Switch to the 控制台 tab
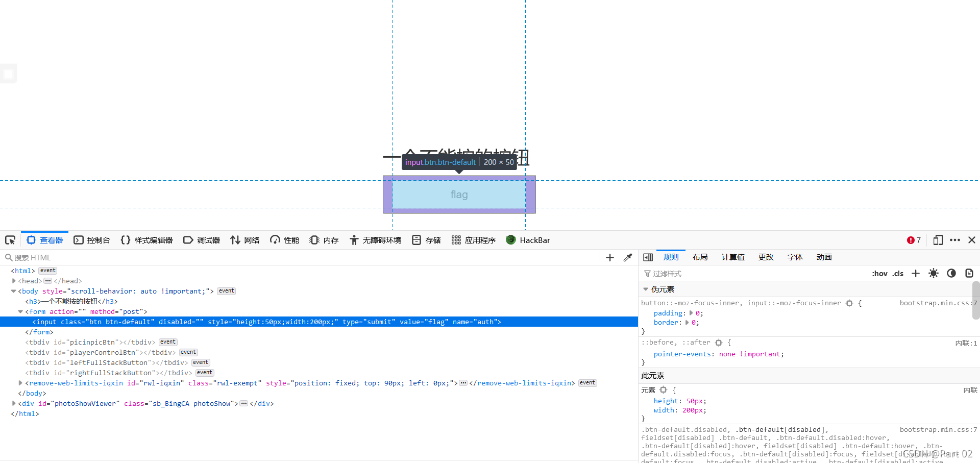Screen dimensions: 980x463 pos(92,240)
